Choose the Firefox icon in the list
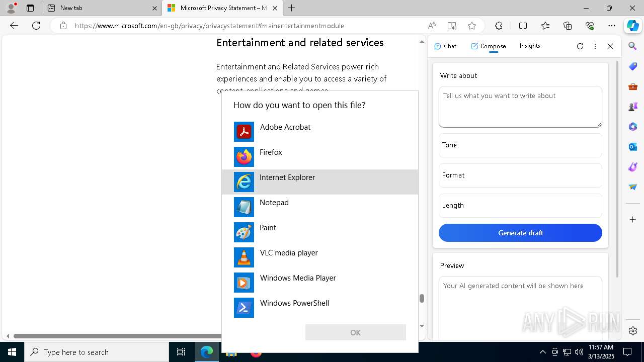This screenshot has height=362, width=644. [244, 157]
